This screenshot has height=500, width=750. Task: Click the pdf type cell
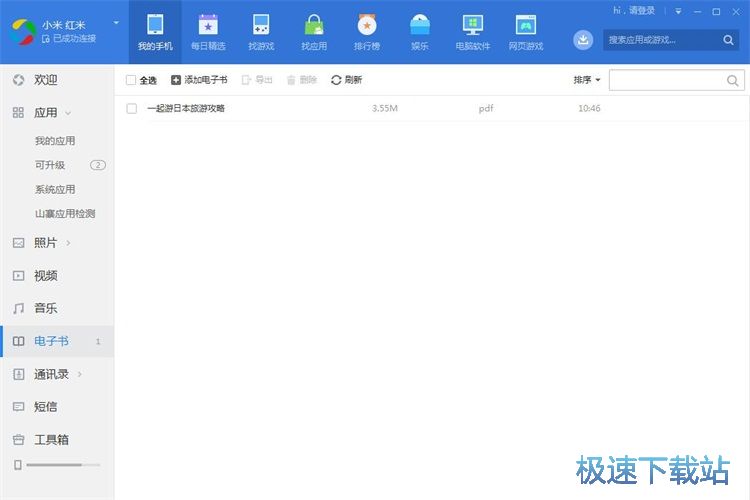(x=486, y=109)
